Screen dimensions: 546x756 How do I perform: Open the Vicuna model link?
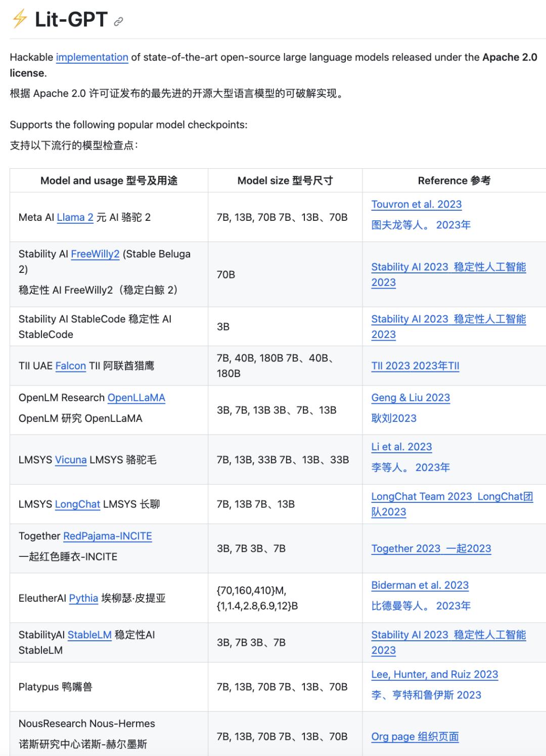[71, 460]
